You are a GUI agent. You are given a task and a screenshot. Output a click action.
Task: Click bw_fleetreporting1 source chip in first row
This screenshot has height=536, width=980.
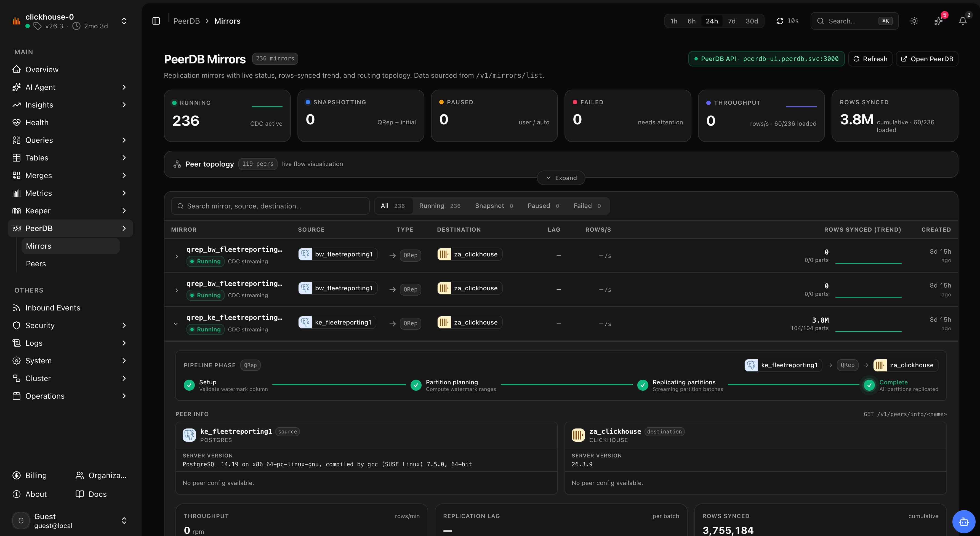tap(337, 254)
